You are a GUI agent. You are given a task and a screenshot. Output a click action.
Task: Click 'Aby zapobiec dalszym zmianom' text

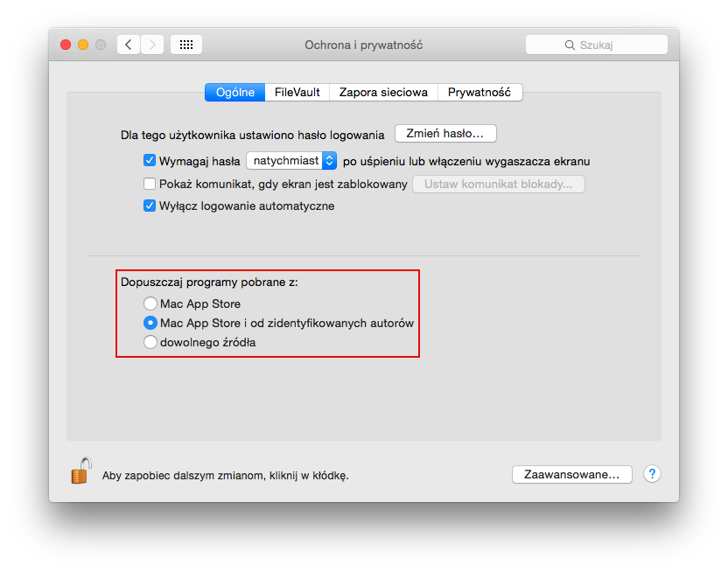[225, 476]
